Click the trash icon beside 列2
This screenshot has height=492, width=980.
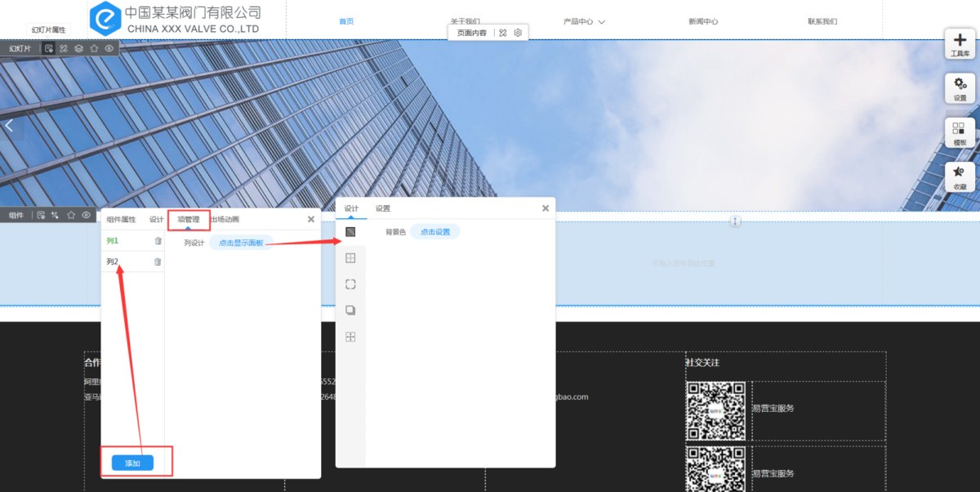(x=158, y=262)
